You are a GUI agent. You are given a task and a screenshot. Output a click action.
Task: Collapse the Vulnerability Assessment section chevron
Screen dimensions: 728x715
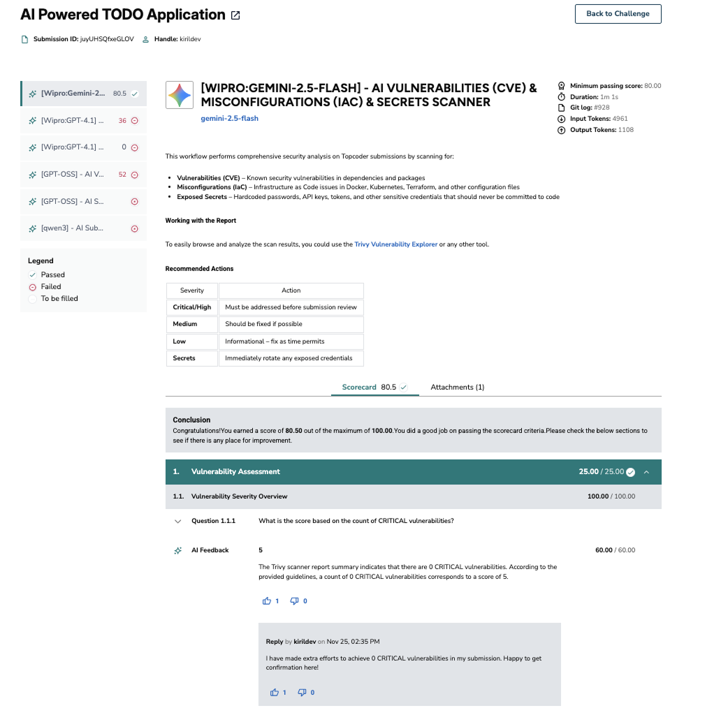646,472
